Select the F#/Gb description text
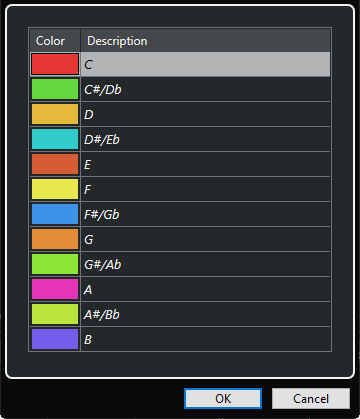Screen dimensions: 360x419 coord(102,214)
